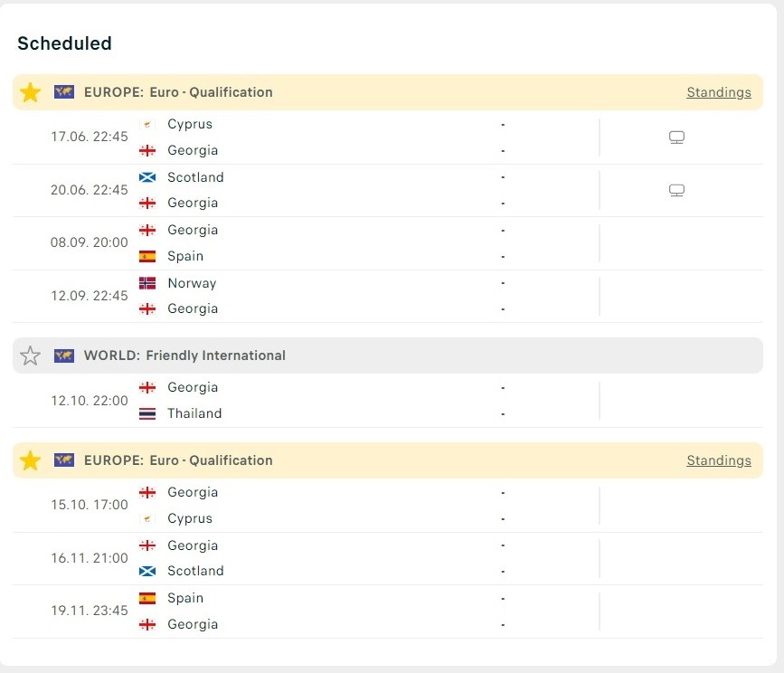Unstar the first Euro Qualification league header
The width and height of the screenshot is (784, 673).
tap(30, 92)
